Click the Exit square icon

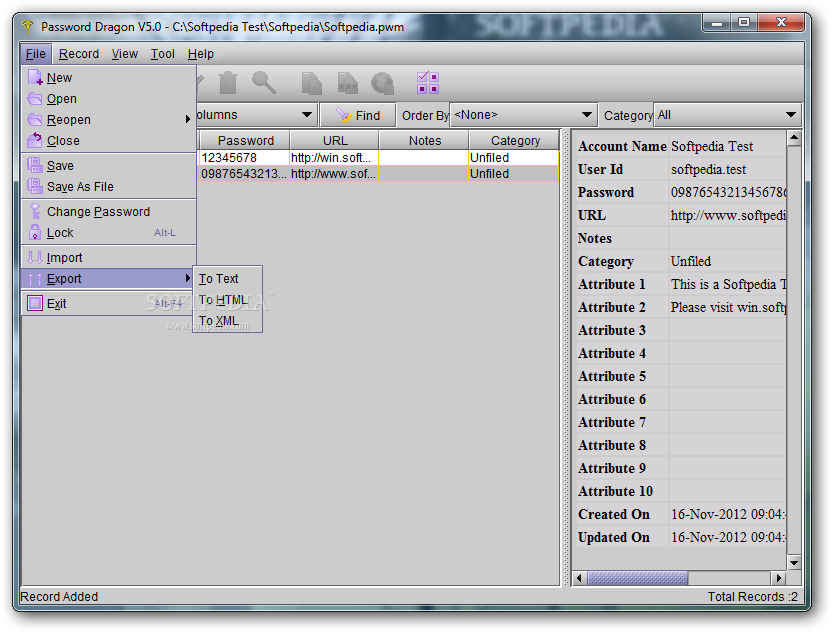click(x=35, y=303)
